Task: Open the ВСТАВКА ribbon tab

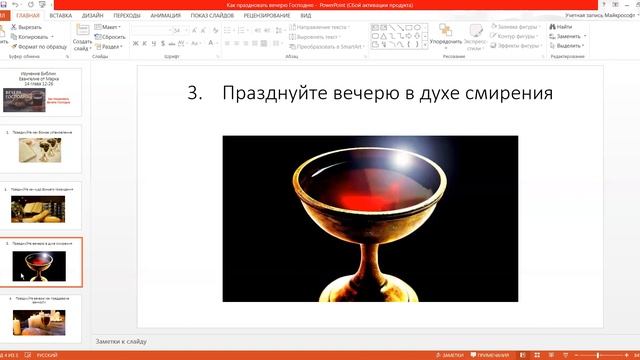Action: click(60, 16)
